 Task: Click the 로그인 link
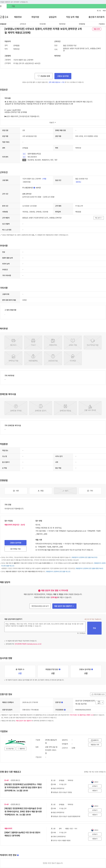tap(99, 10)
